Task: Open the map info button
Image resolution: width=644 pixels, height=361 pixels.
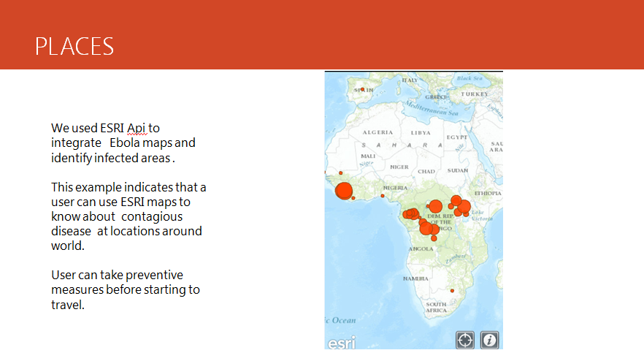Action: click(x=489, y=340)
